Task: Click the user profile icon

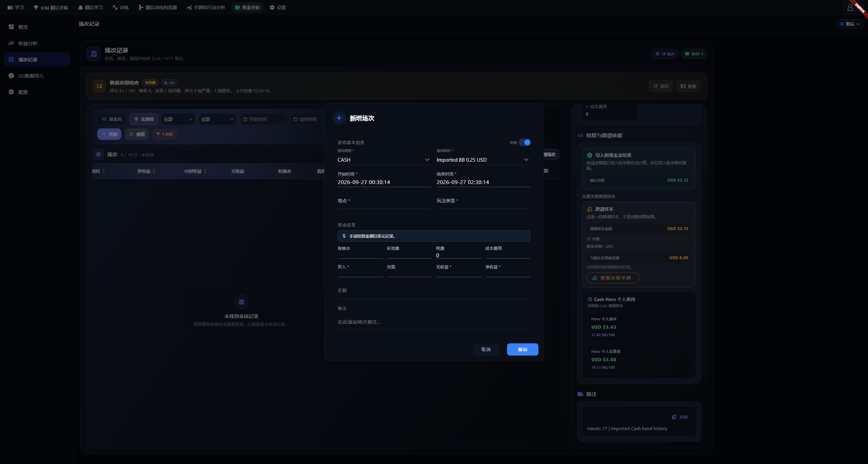Action: point(850,7)
